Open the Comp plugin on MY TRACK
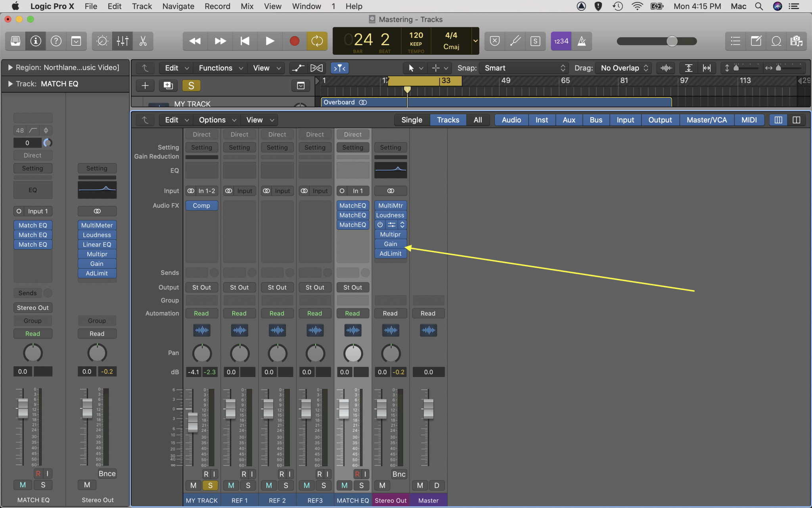 coord(201,206)
